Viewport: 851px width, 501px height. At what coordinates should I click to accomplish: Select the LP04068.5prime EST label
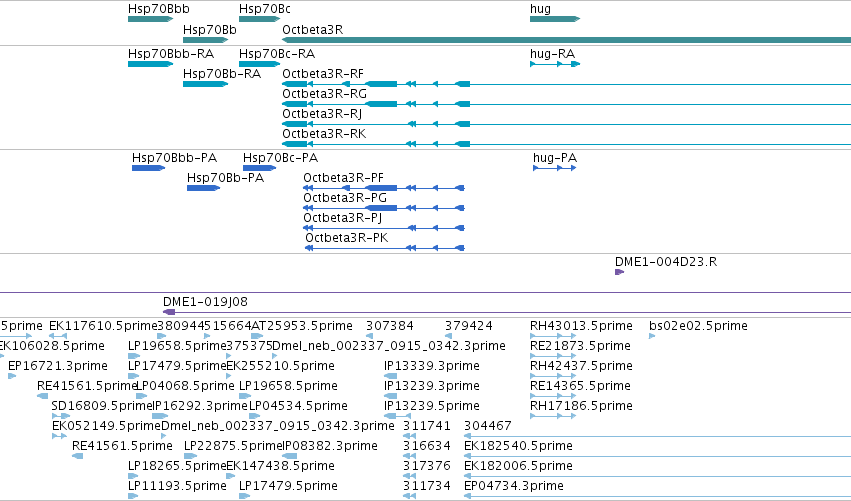click(x=185, y=386)
